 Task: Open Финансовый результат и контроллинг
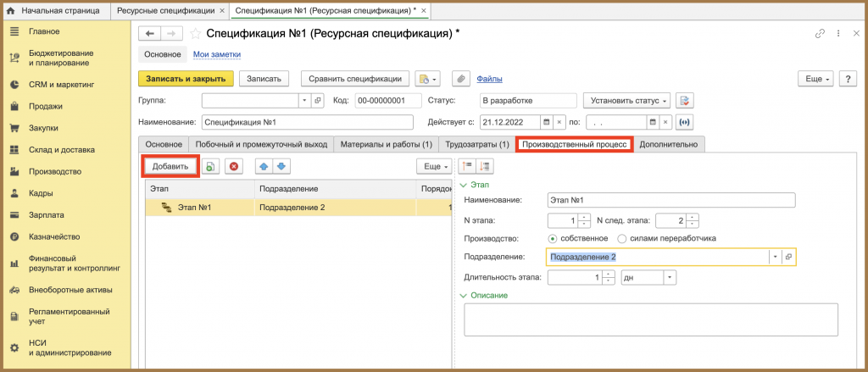coord(75,264)
